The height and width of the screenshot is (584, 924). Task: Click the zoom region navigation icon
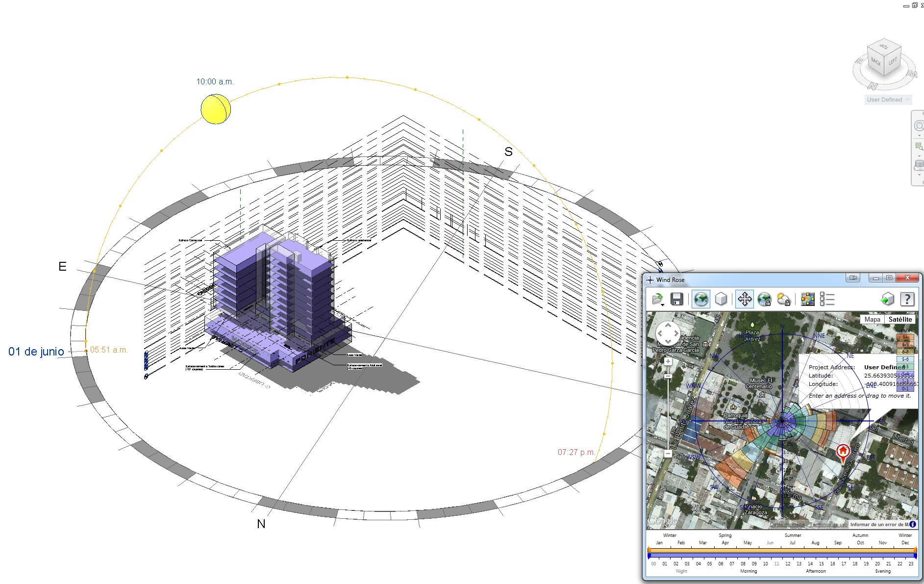coord(919,146)
